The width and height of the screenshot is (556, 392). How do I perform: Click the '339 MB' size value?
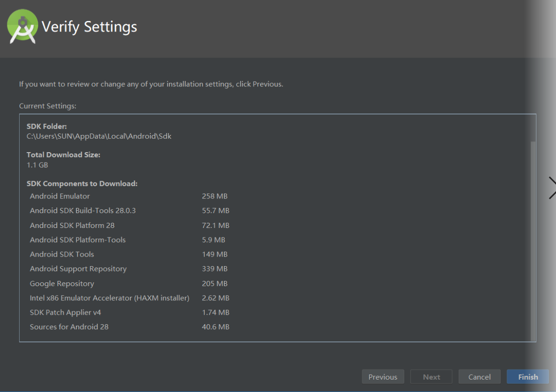[215, 269]
